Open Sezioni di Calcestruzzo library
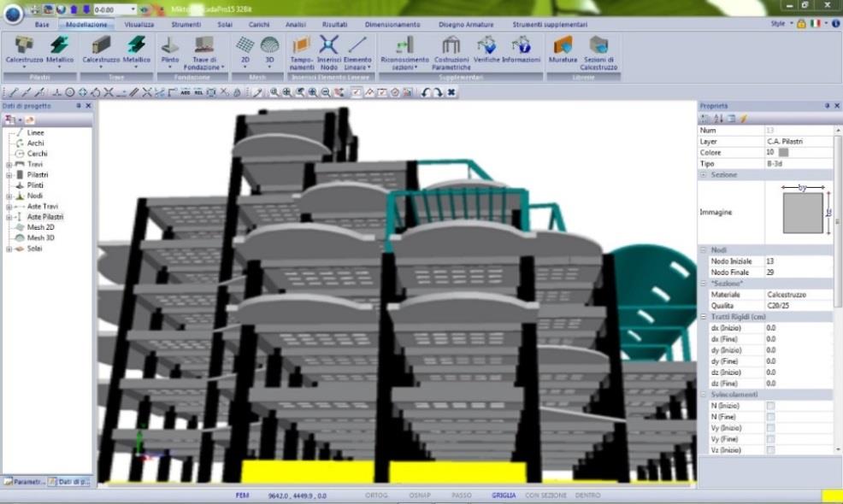Screen dimensions: 843x504 point(598,53)
